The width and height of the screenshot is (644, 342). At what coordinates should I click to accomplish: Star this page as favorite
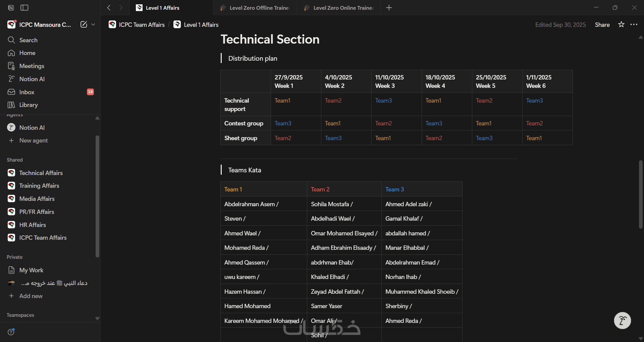(621, 24)
